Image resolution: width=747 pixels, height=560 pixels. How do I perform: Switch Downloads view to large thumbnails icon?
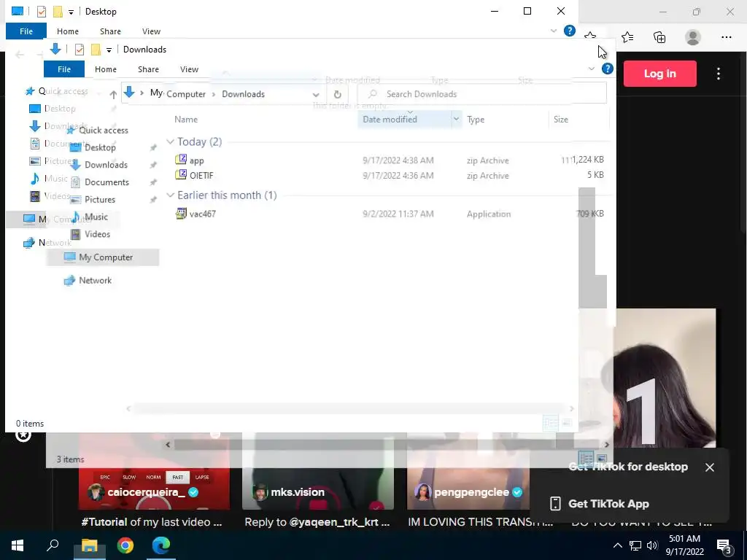[601, 459]
